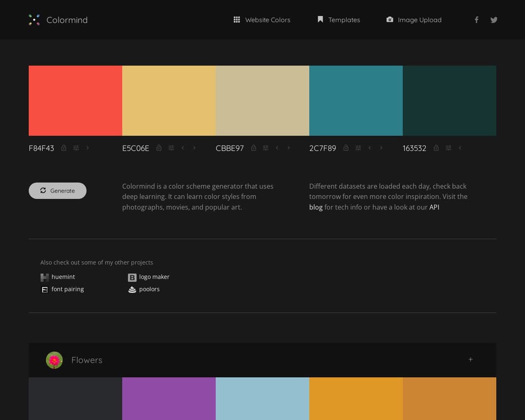This screenshot has width=525, height=420.
Task: Lock the CBBE97 color
Action: click(x=253, y=148)
